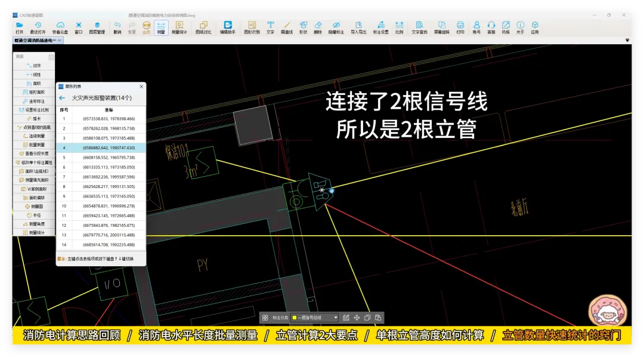Select 连续测量 option

click(x=33, y=136)
